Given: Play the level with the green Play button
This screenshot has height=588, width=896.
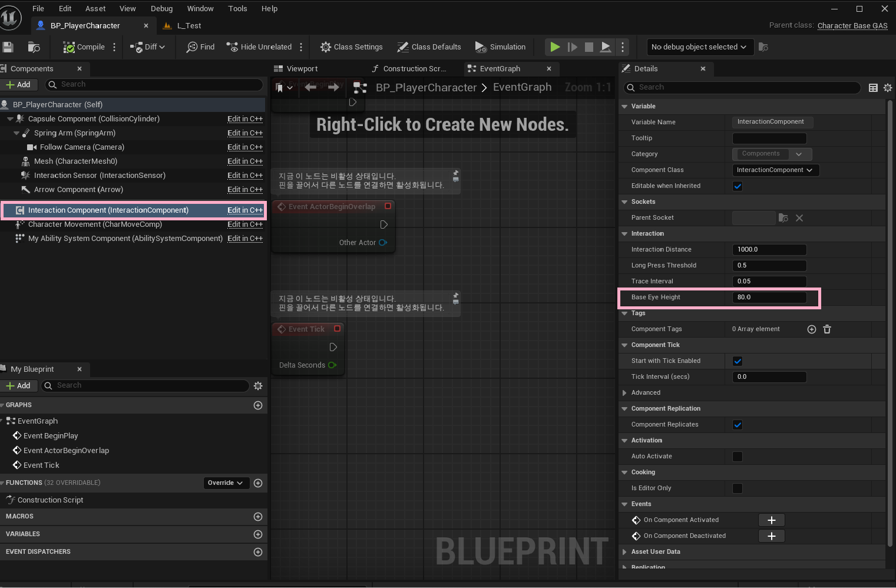Looking at the screenshot, I should click(555, 47).
